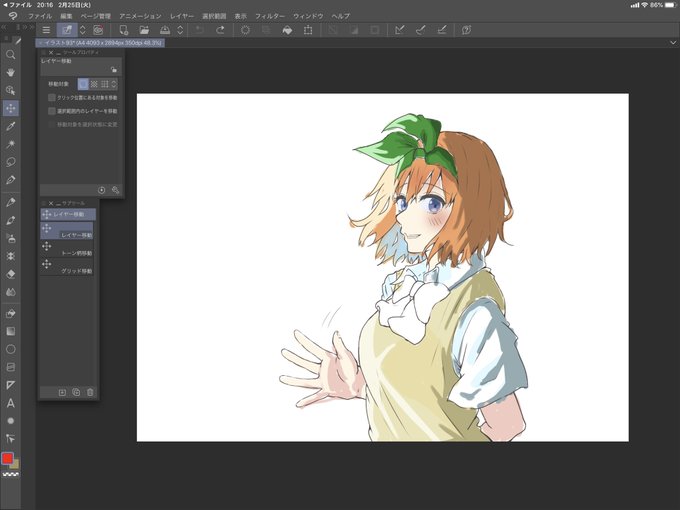Select the Pen tool
This screenshot has height=510, width=680.
(11, 202)
